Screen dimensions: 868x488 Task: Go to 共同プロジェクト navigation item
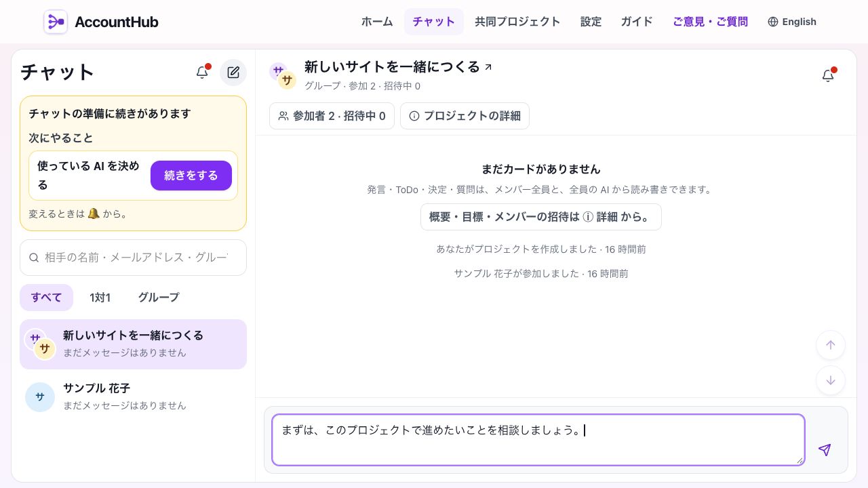(x=517, y=22)
